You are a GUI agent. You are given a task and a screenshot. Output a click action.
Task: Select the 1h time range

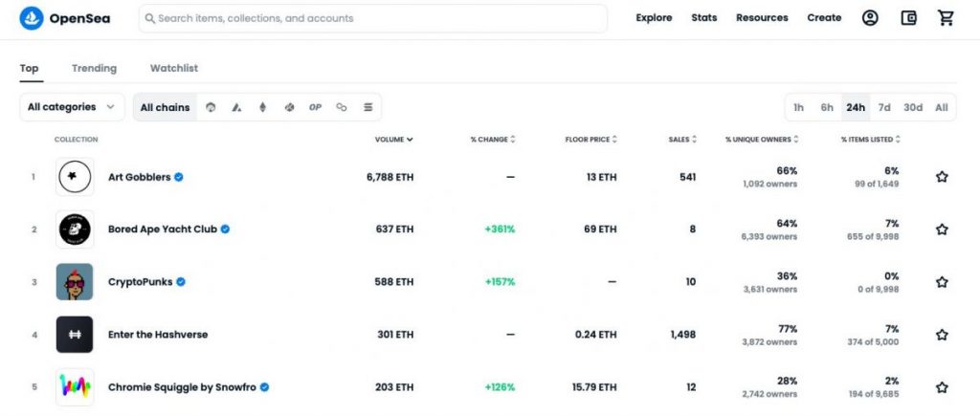(799, 107)
